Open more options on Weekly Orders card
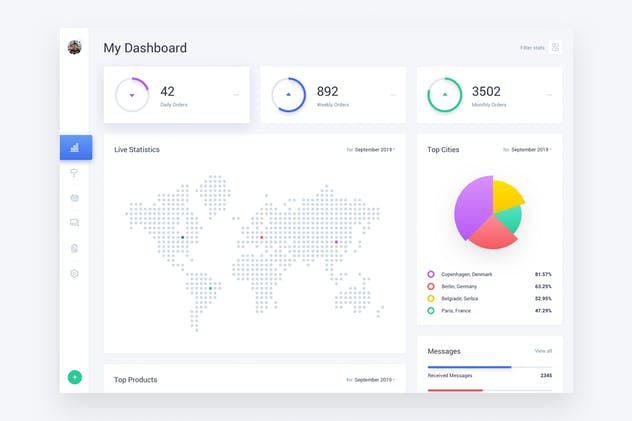This screenshot has height=421, width=632. point(393,95)
